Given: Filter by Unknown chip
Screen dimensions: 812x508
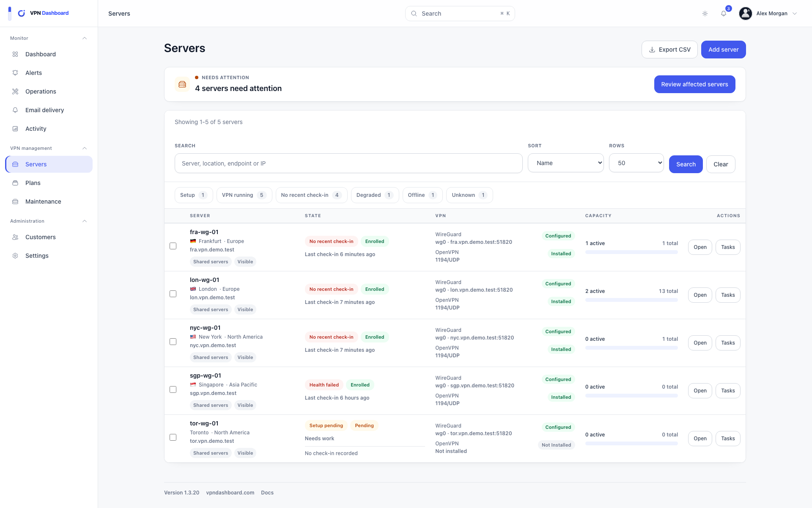Looking at the screenshot, I should click(x=469, y=195).
